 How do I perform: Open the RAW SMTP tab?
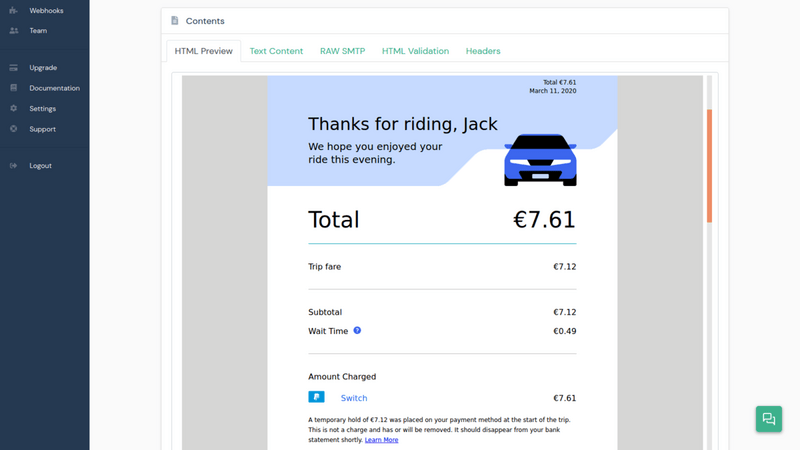click(x=342, y=51)
